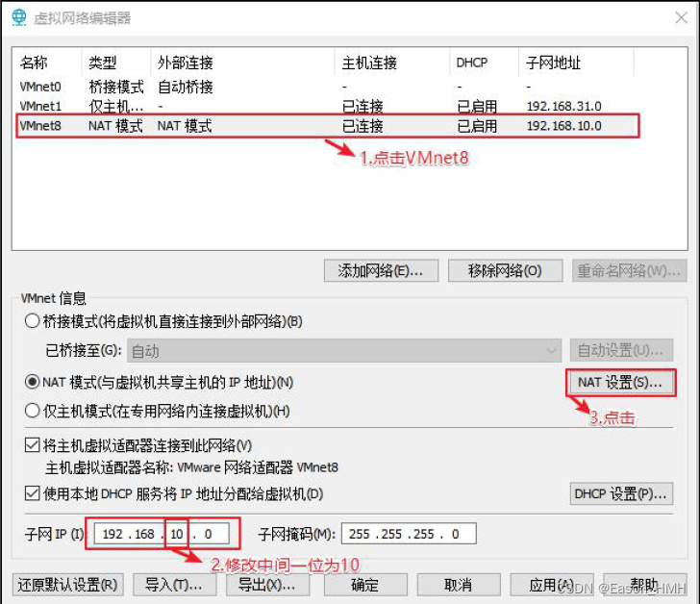Select the VMnet1 network row
This screenshot has width=700, height=604.
[x=327, y=106]
